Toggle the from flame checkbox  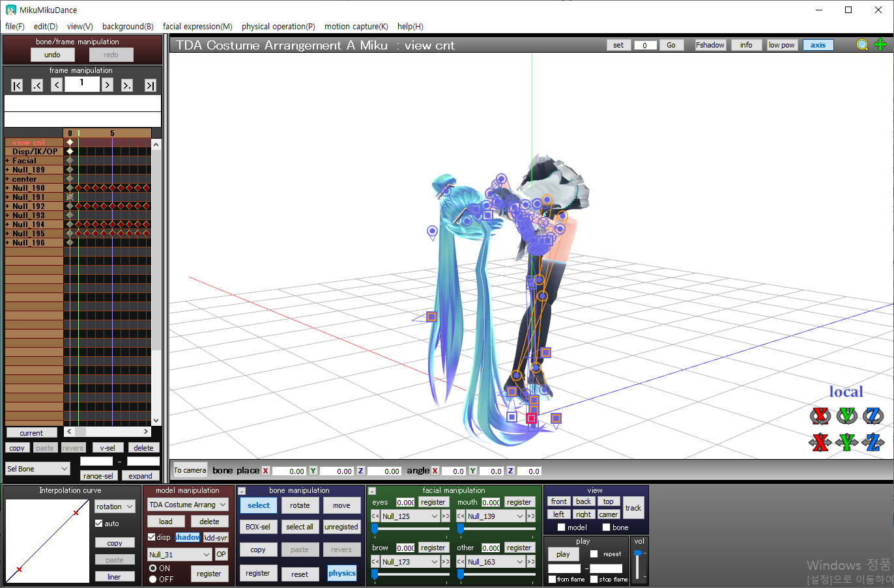tap(553, 580)
